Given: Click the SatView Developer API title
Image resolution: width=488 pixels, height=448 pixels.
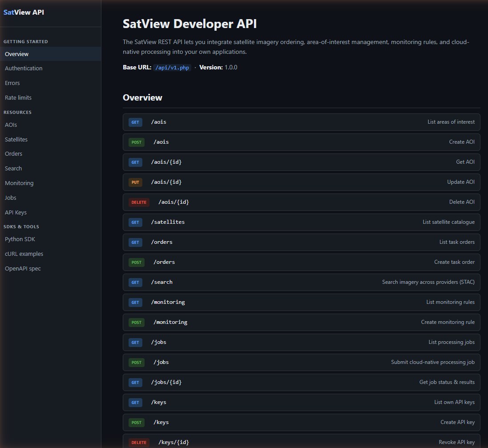Looking at the screenshot, I should (190, 24).
